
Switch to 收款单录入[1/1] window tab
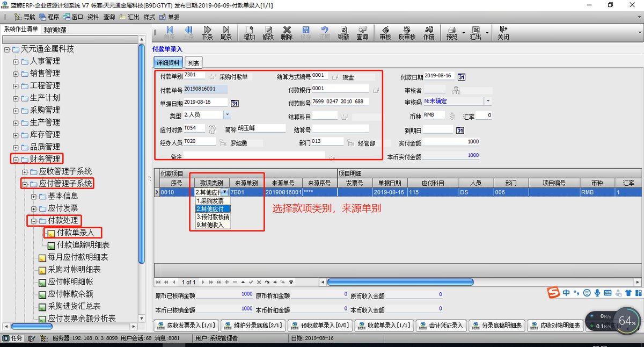[384, 326]
